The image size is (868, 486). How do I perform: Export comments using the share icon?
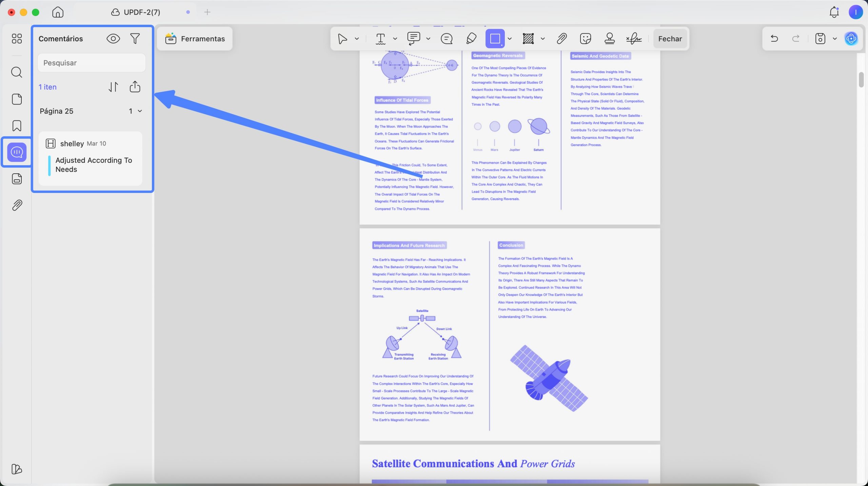coord(135,87)
